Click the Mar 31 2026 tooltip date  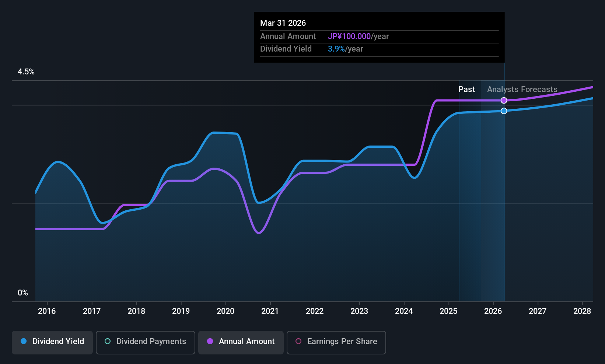[283, 23]
